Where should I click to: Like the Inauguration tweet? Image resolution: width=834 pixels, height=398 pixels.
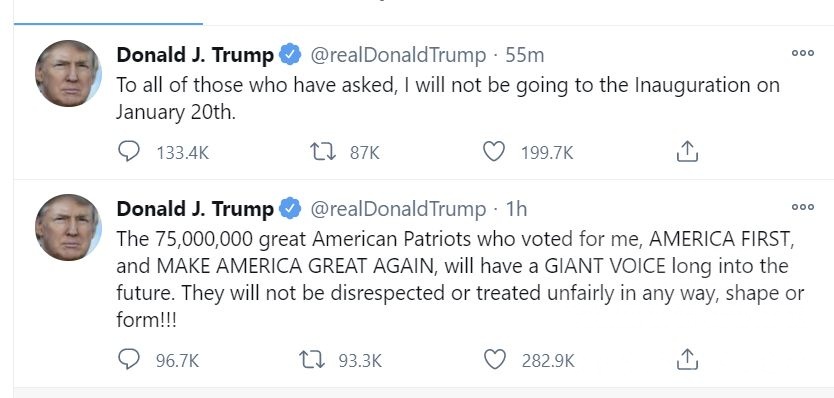point(494,152)
